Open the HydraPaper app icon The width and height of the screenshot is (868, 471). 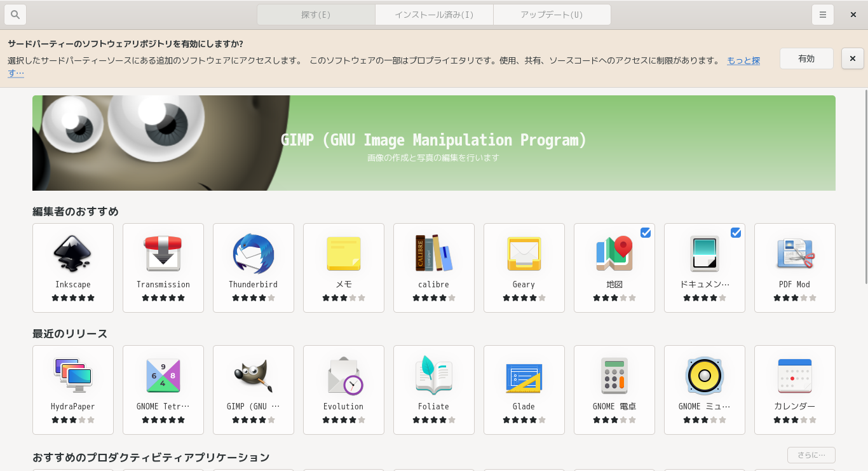pyautogui.click(x=73, y=376)
